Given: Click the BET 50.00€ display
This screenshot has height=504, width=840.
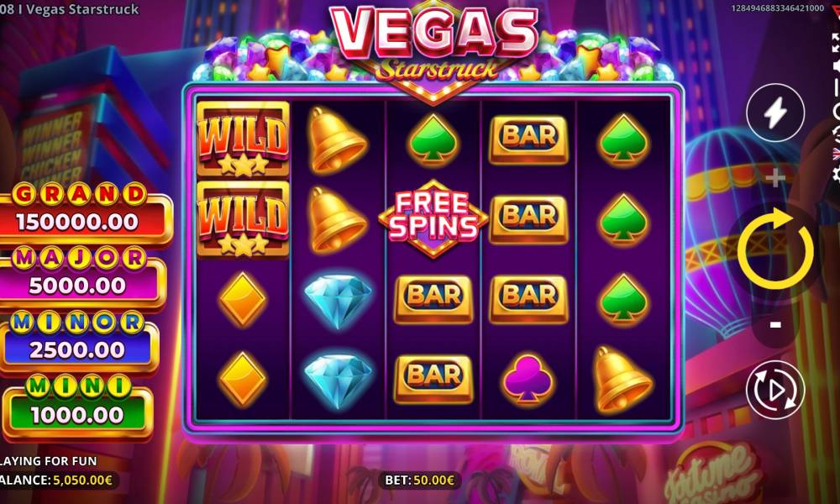Looking at the screenshot, I should 419,480.
